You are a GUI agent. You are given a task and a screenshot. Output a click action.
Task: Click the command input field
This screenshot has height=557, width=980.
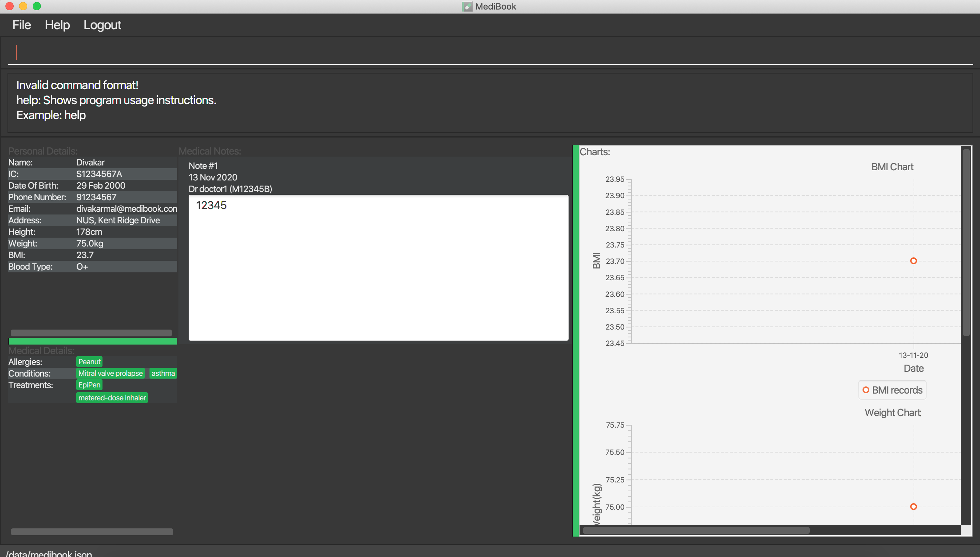(x=490, y=52)
